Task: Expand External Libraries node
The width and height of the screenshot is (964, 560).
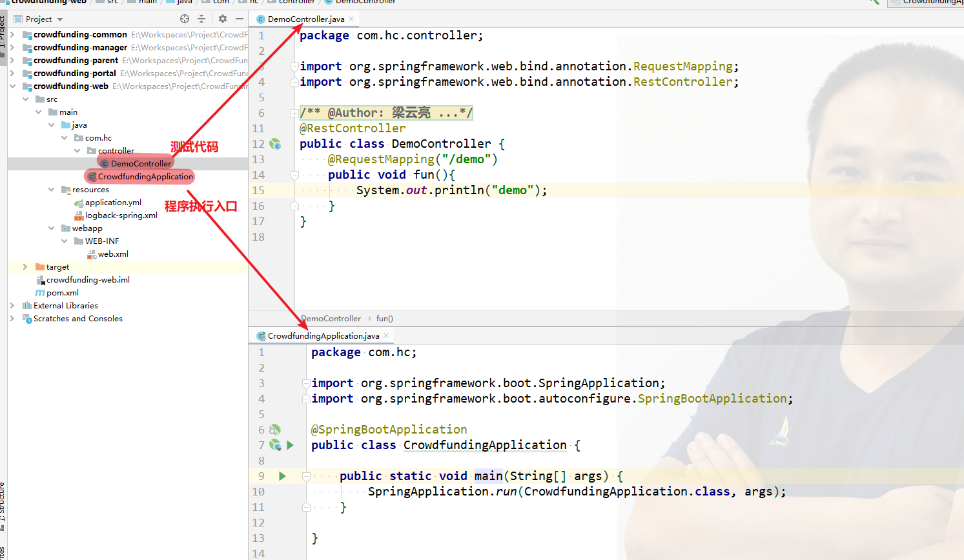Action: [12, 305]
